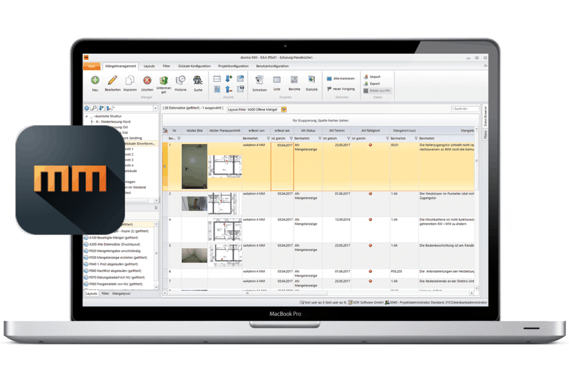Open the Bearbeiten pencil tool
Viewport: 569px width, 392px height.
pyautogui.click(x=113, y=80)
